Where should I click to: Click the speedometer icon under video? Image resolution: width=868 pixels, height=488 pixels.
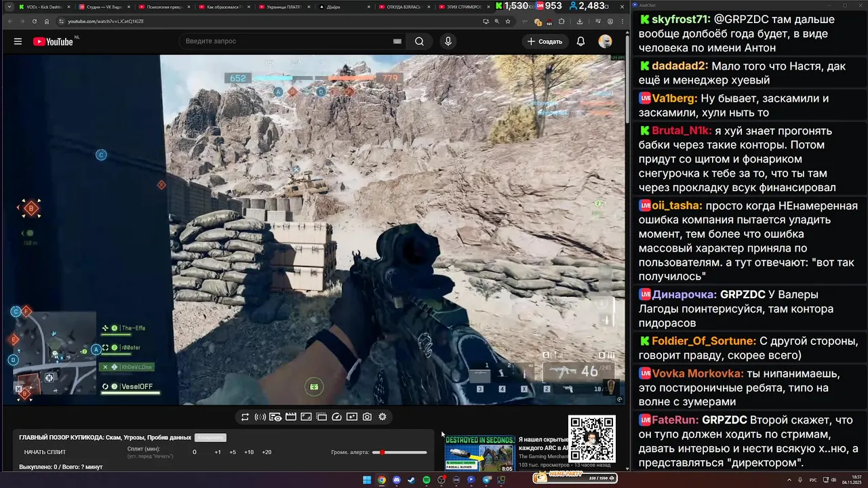click(x=336, y=417)
